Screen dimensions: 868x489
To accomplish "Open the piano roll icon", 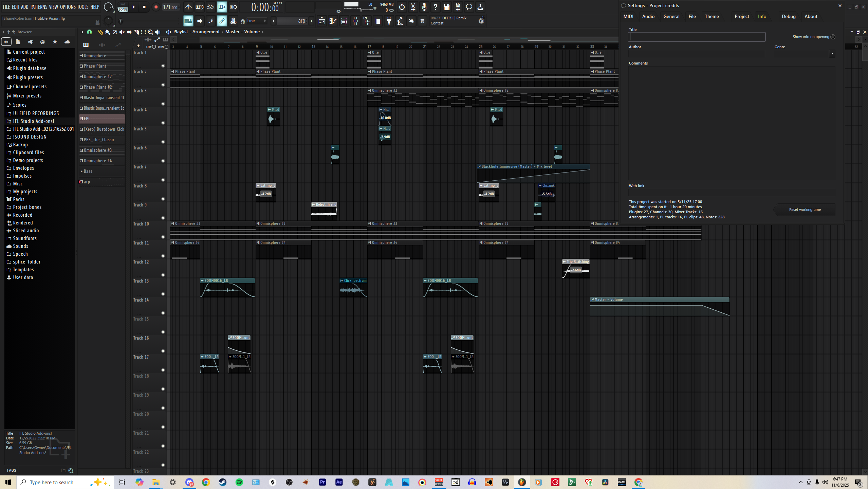I will pyautogui.click(x=333, y=21).
